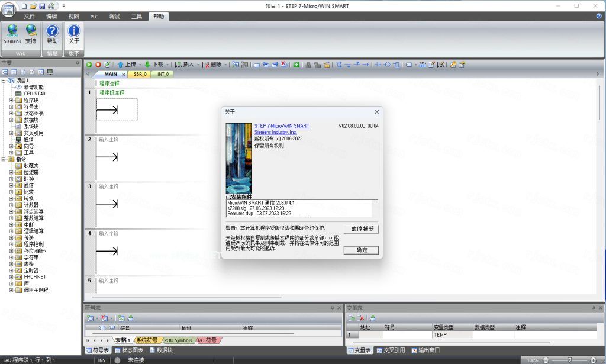Image resolution: width=606 pixels, height=364 pixels.
Task: Click the 故障捕获 button in the dialog
Action: click(360, 229)
